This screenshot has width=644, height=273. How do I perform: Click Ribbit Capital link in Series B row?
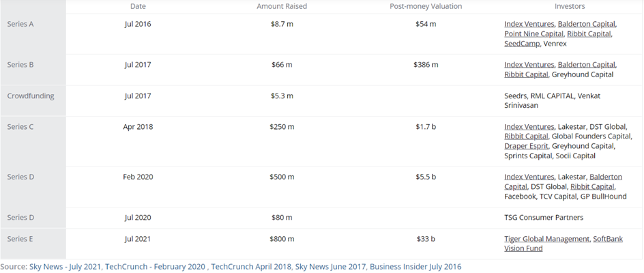pos(526,74)
